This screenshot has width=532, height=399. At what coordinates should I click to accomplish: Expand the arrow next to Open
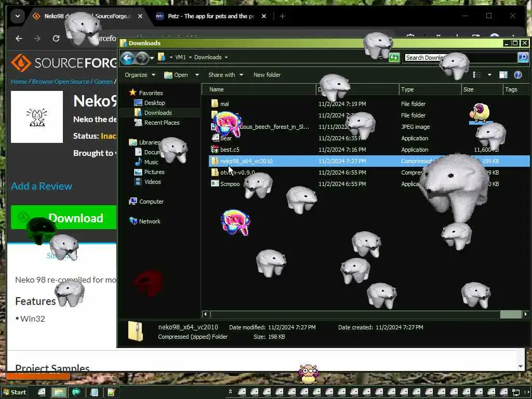(197, 75)
